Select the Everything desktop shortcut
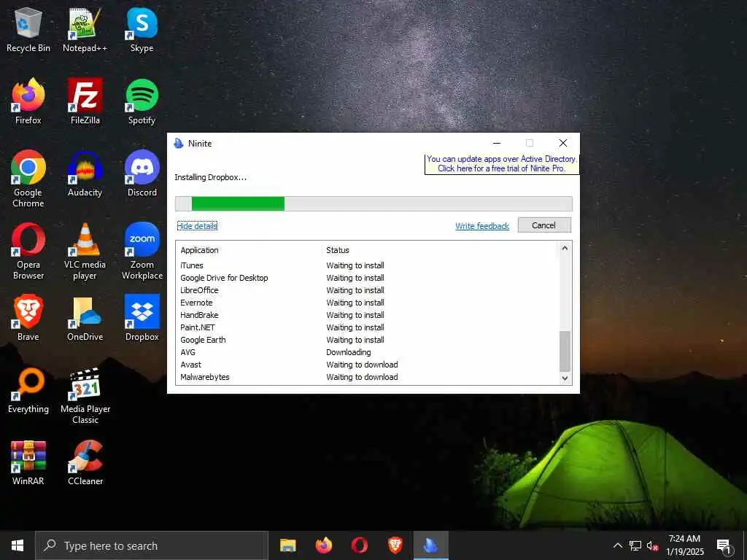 click(x=28, y=391)
